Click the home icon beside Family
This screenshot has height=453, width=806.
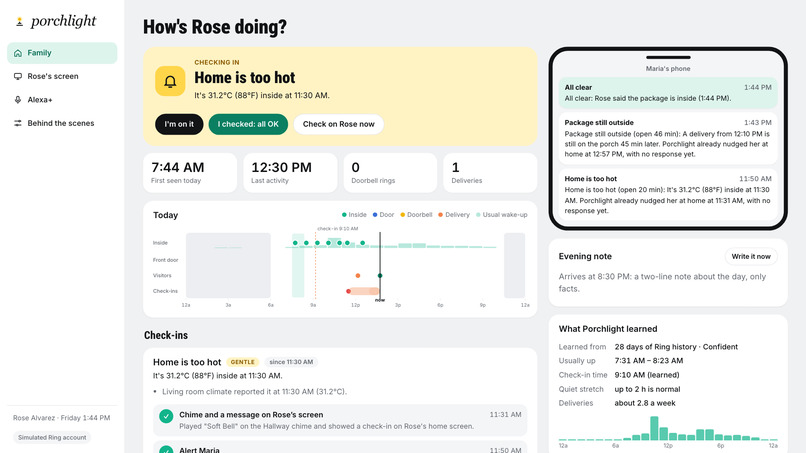(x=18, y=53)
